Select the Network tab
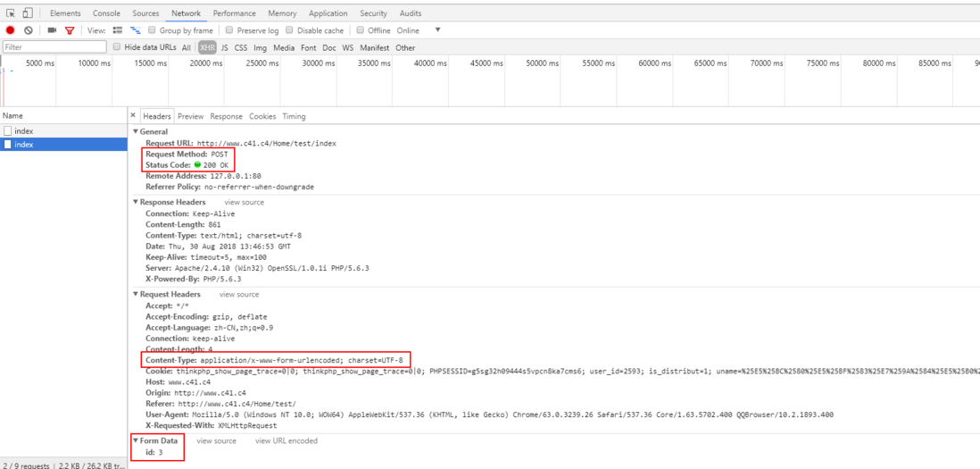Viewport: 980px width, 469px height. 187,13
